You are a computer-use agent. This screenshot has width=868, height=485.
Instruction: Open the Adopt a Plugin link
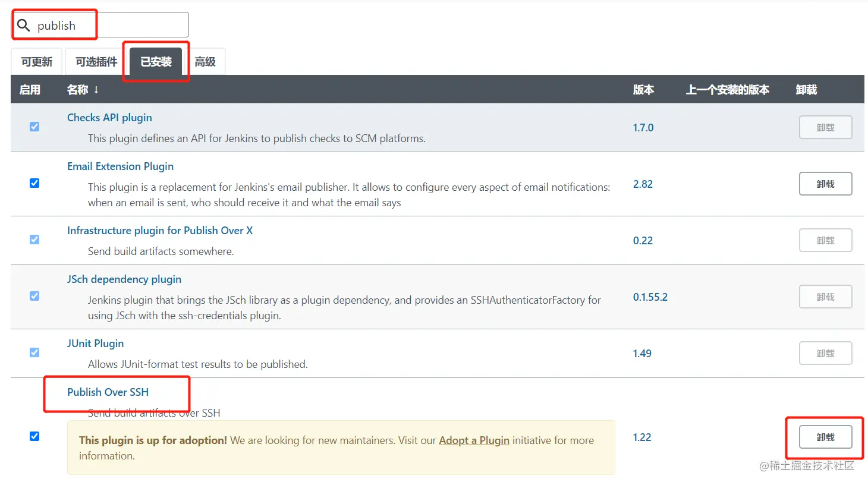click(474, 440)
